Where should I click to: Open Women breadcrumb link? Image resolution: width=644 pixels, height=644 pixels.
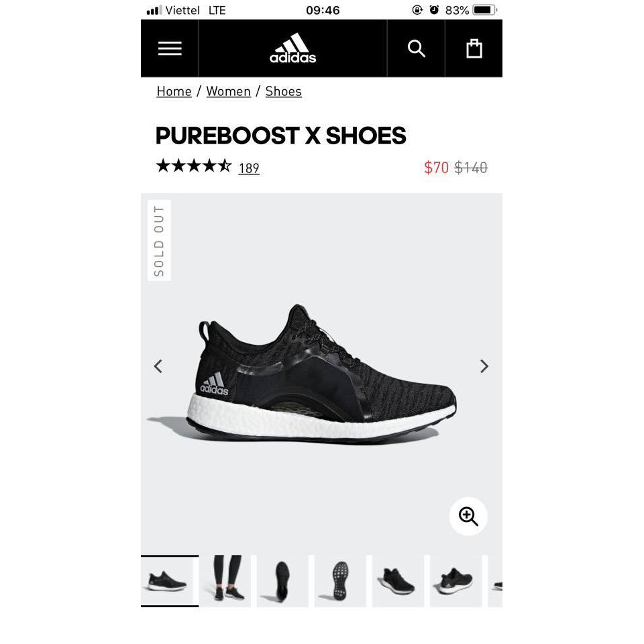click(x=228, y=91)
